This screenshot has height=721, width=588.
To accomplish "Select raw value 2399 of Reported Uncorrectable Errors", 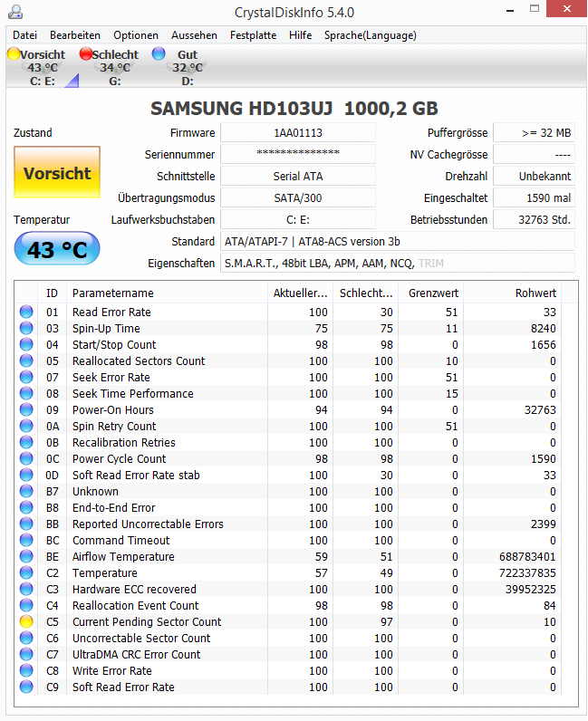I will tap(543, 524).
